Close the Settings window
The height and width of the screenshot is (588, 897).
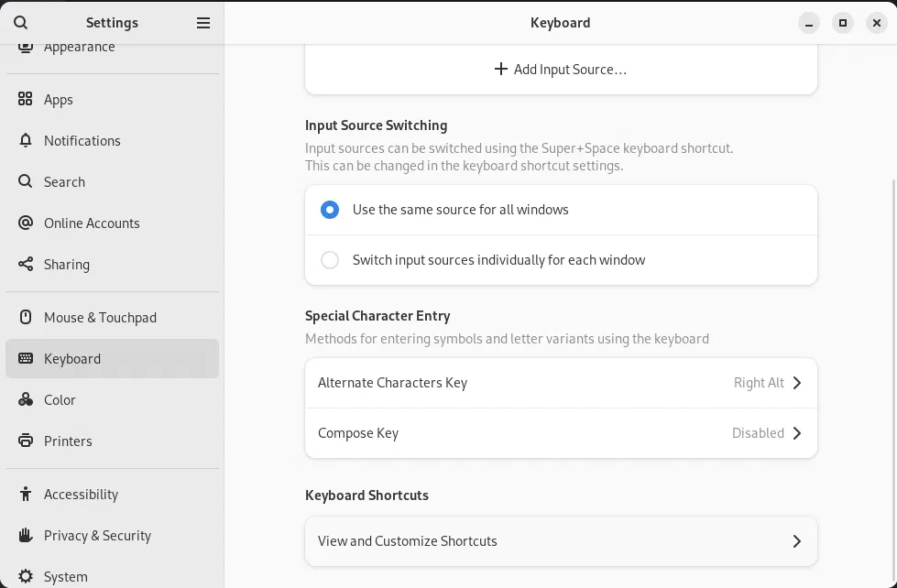[877, 23]
